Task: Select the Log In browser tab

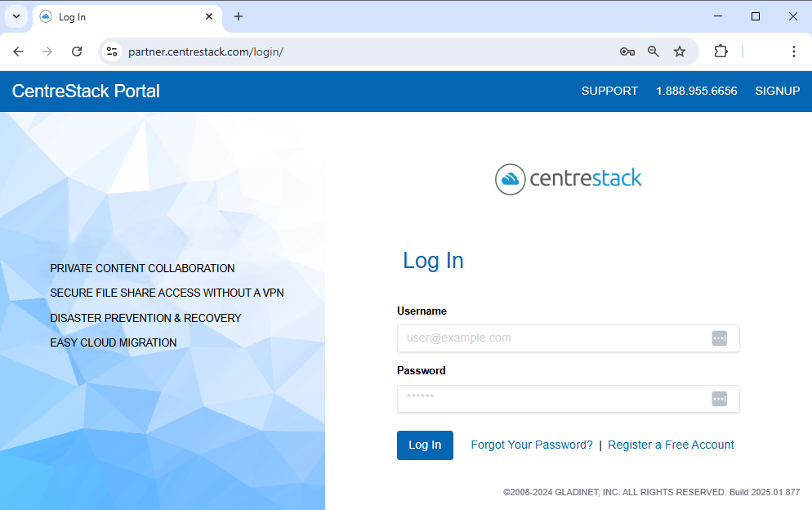Action: pos(114,17)
